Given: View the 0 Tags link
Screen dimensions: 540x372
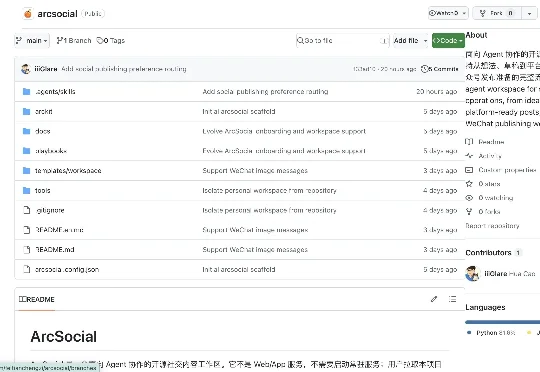Looking at the screenshot, I should click(111, 41).
